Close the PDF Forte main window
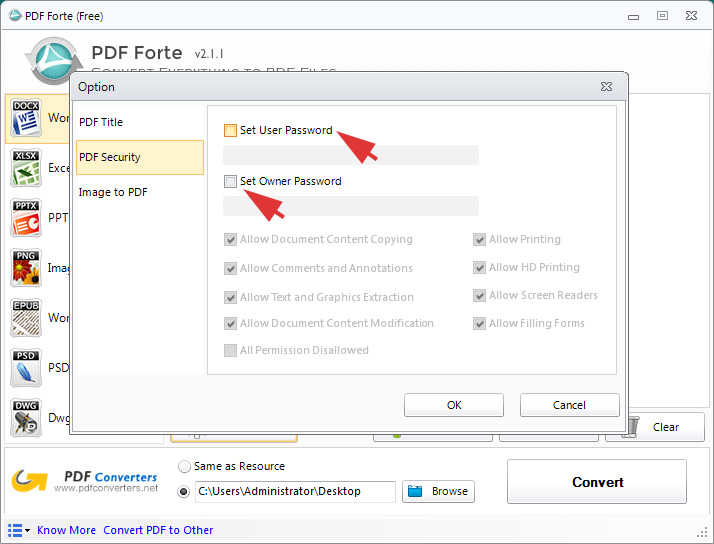Viewport: 714px width, 544px height. pyautogui.click(x=691, y=15)
